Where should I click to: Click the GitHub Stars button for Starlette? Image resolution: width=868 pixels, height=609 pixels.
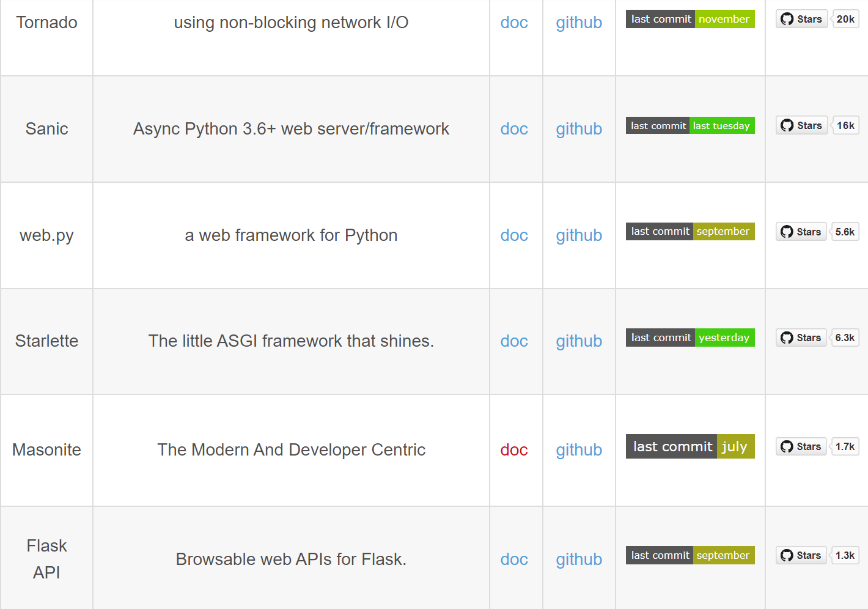click(x=801, y=338)
